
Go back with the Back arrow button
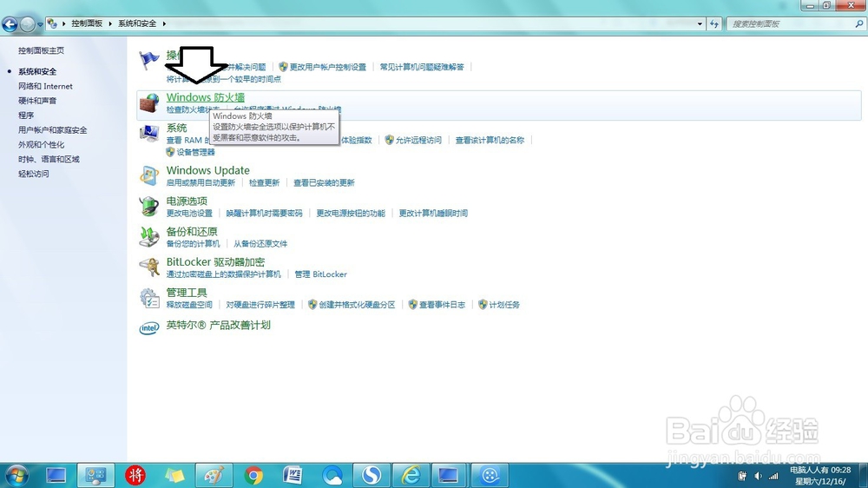click(x=10, y=23)
